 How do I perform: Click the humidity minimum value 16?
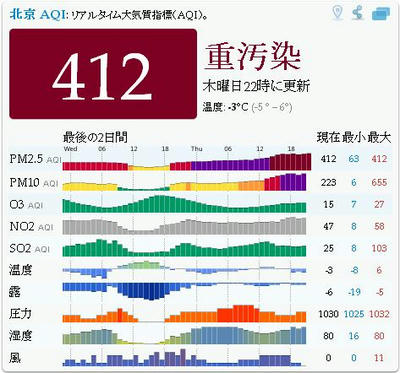tap(354, 336)
